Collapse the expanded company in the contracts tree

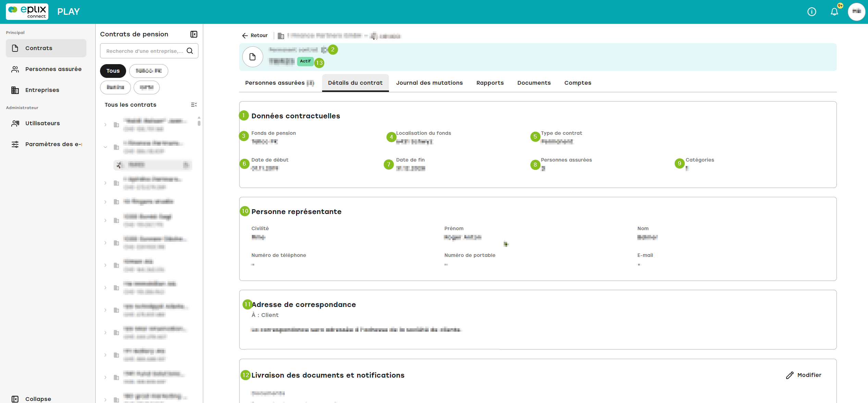(105, 147)
